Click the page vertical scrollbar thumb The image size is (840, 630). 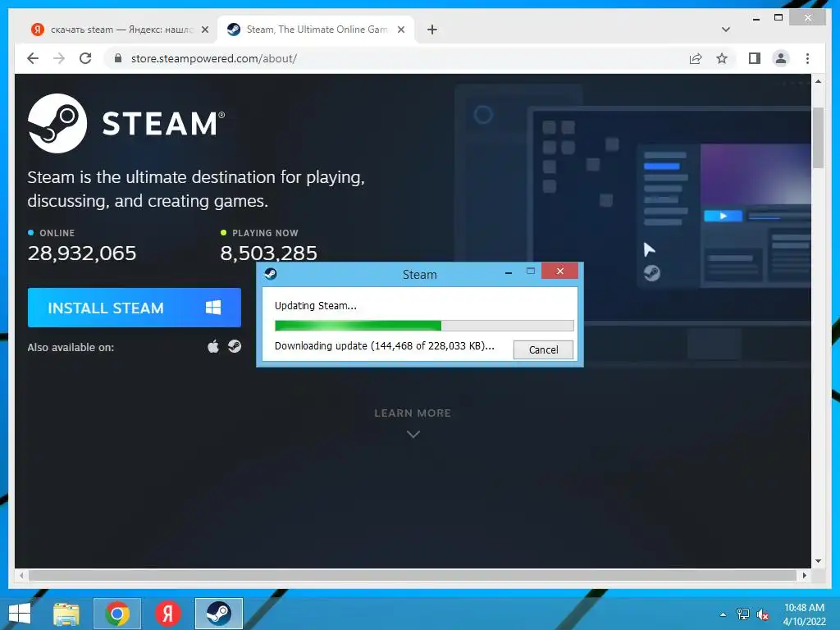click(x=818, y=138)
